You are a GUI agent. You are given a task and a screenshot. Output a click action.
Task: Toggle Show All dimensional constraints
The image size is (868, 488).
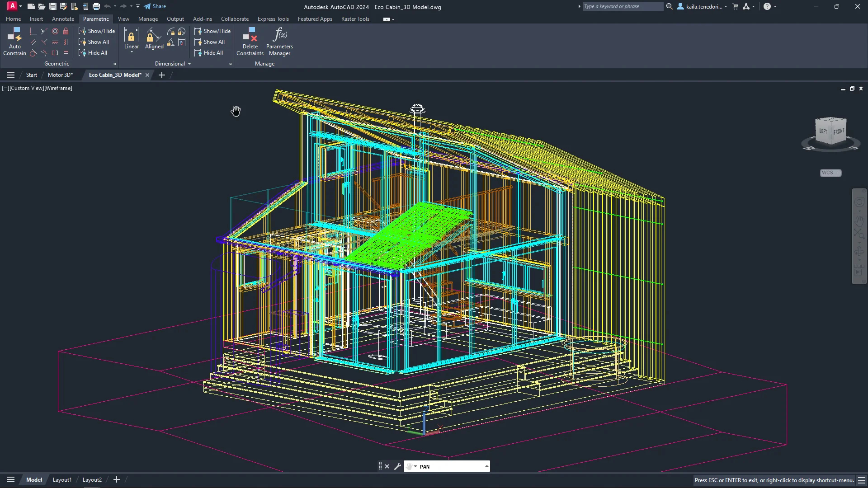pyautogui.click(x=213, y=42)
